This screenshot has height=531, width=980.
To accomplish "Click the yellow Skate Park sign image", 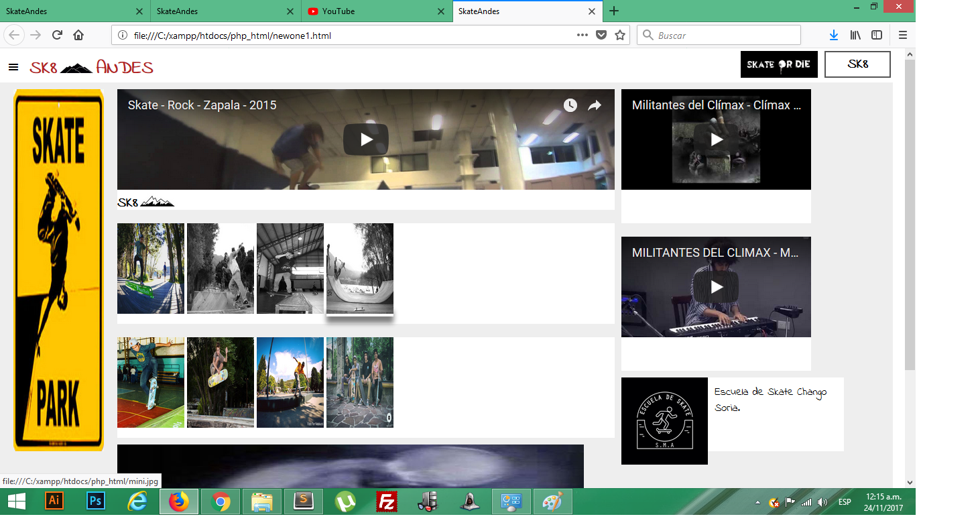I will click(x=59, y=270).
